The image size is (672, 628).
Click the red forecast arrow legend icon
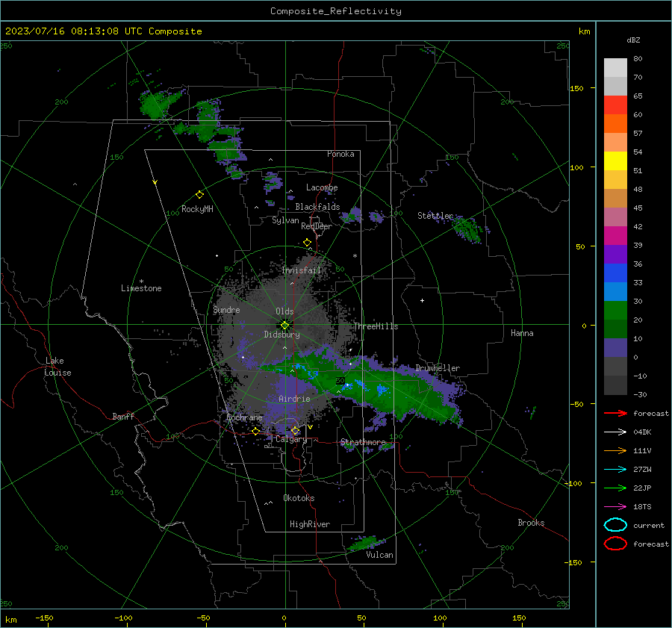(x=615, y=413)
